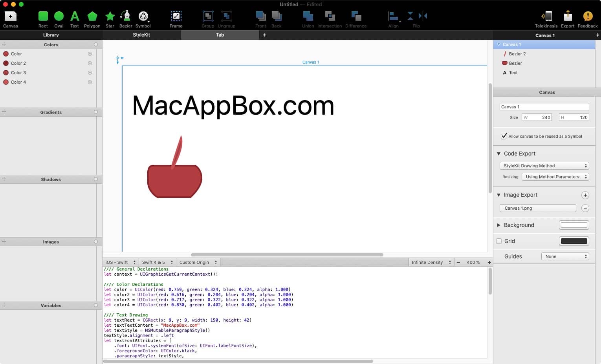This screenshot has height=364, width=601.
Task: Toggle the Colors section round button
Action: click(96, 44)
